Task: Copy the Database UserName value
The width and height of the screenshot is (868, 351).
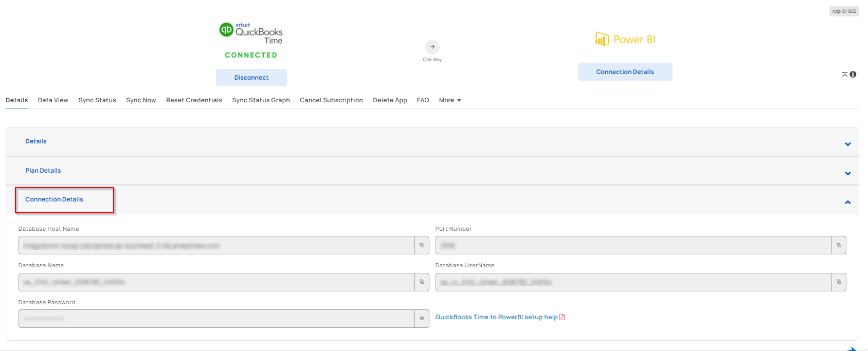Action: [839, 282]
